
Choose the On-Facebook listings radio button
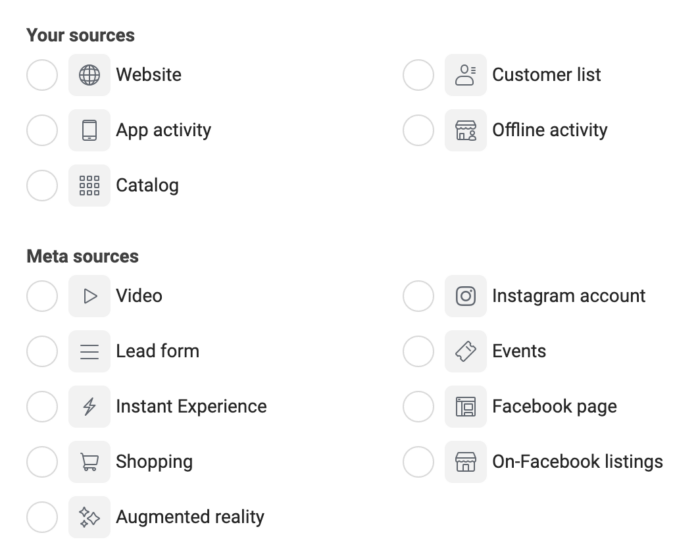[418, 462]
